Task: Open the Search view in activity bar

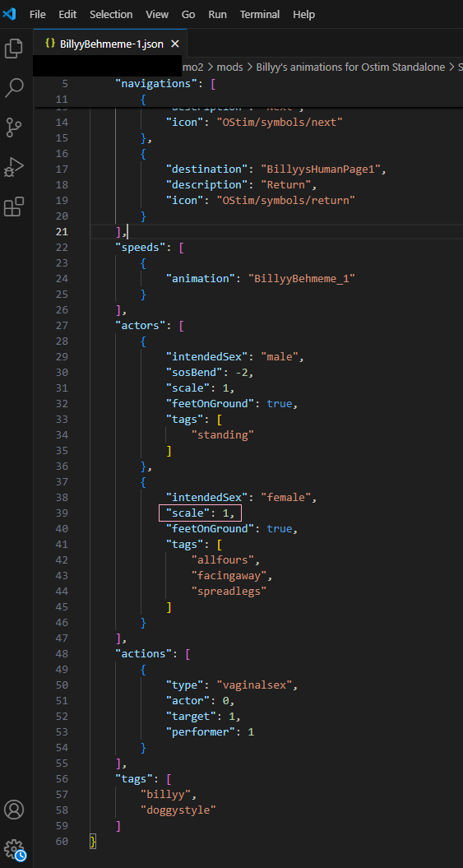Action: [14, 87]
